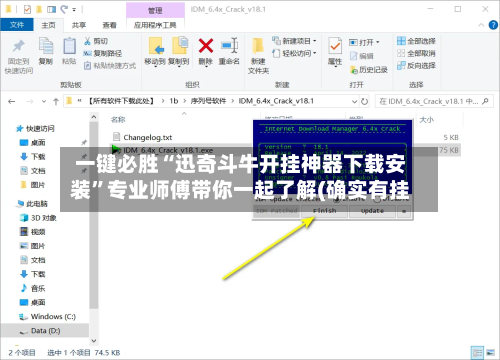Switch to details view icon in status bar

point(478,352)
